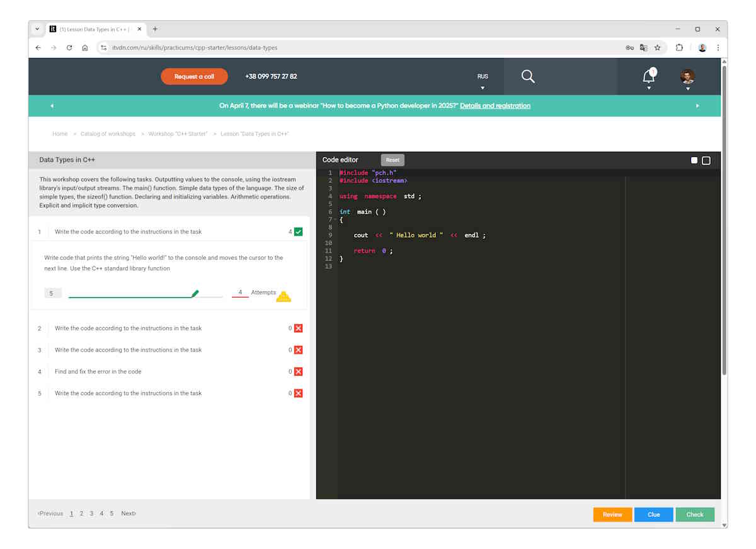The height and width of the screenshot is (549, 756).
Task: Go to page 1 in pagination
Action: (x=71, y=514)
